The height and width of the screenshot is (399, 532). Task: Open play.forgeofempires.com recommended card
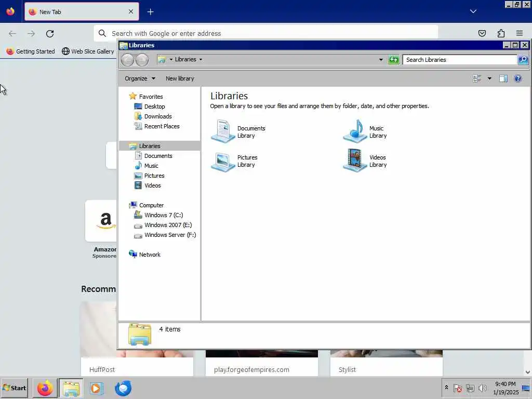pyautogui.click(x=262, y=363)
